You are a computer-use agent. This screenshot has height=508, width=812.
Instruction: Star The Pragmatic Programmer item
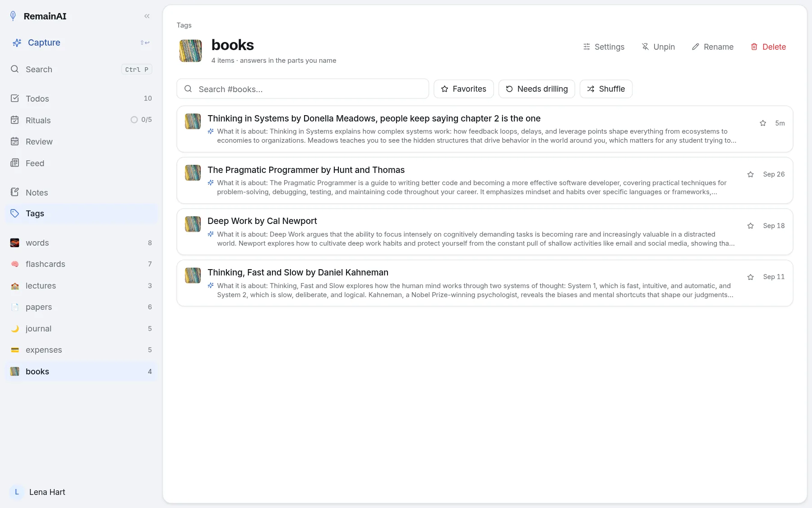pyautogui.click(x=751, y=174)
